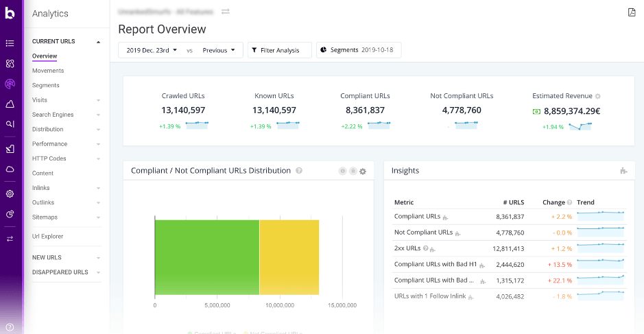Click the Botify logo icon
This screenshot has height=334, width=644.
pos(10,13)
